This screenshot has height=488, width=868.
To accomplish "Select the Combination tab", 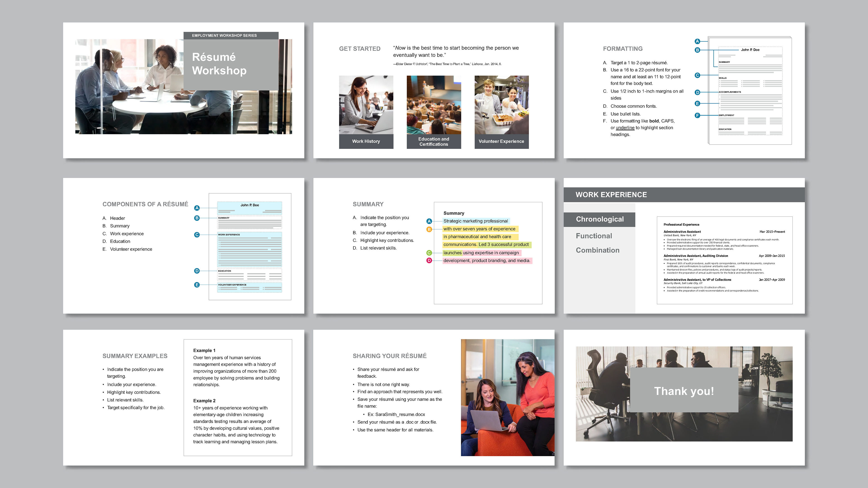I will [x=597, y=250].
